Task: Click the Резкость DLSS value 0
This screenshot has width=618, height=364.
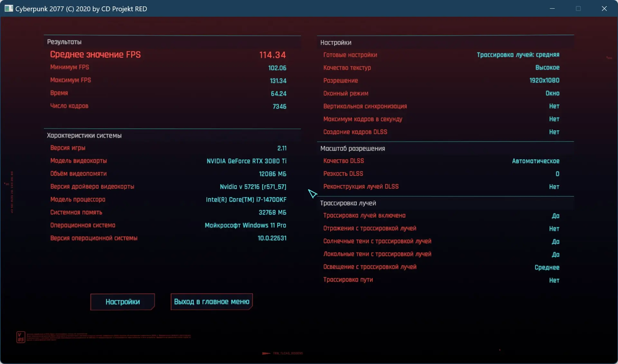Action: point(557,174)
